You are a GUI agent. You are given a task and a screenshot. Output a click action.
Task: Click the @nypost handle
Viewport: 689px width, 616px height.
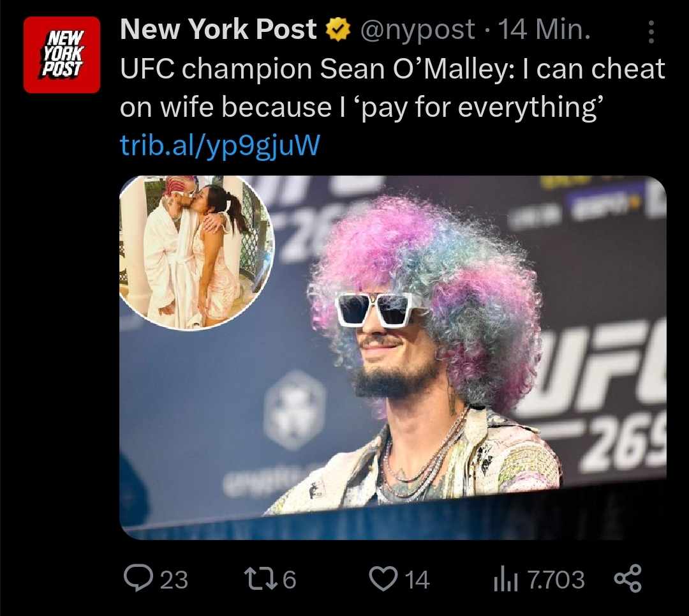pyautogui.click(x=417, y=31)
